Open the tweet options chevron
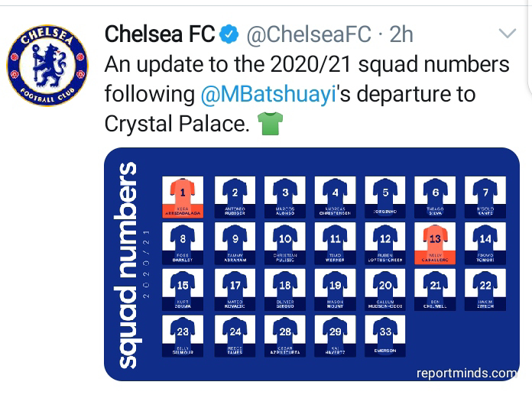Image resolution: width=532 pixels, height=398 pixels. pyautogui.click(x=507, y=34)
